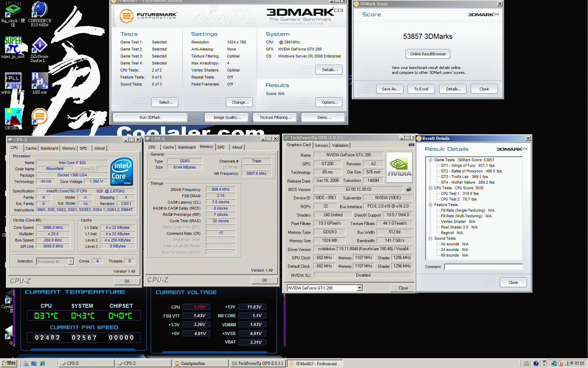Launch the setfsb PLL SET shortcut
588x368 pixels.
click(13, 83)
